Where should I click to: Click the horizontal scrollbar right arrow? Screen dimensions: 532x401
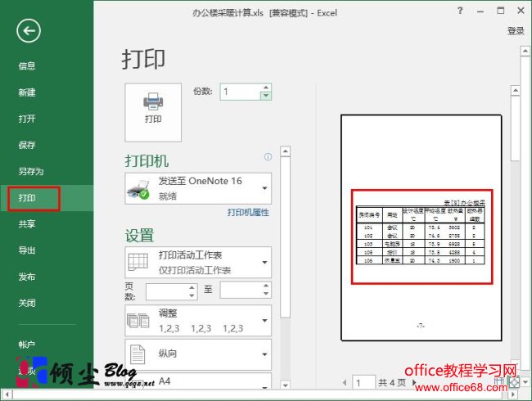coord(513,395)
